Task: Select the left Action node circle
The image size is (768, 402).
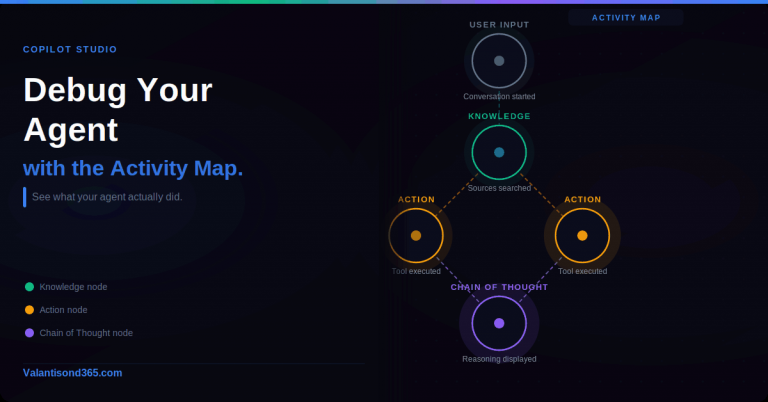Action: click(x=416, y=236)
